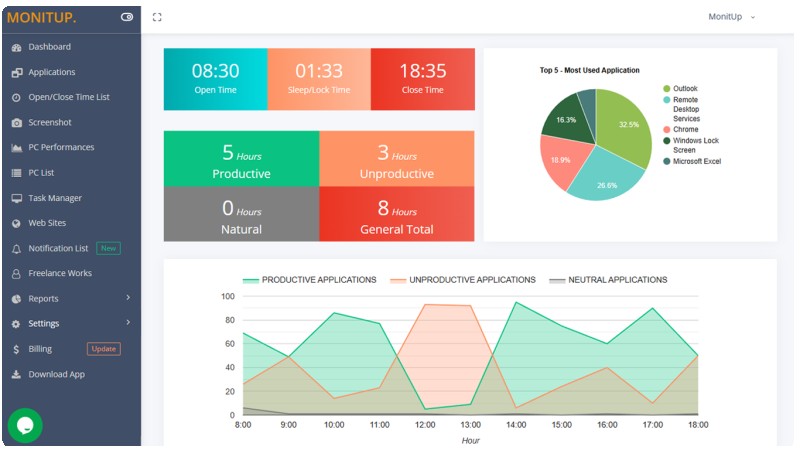800x450 pixels.
Task: Click the Outlook green legend swatch
Action: pos(666,89)
